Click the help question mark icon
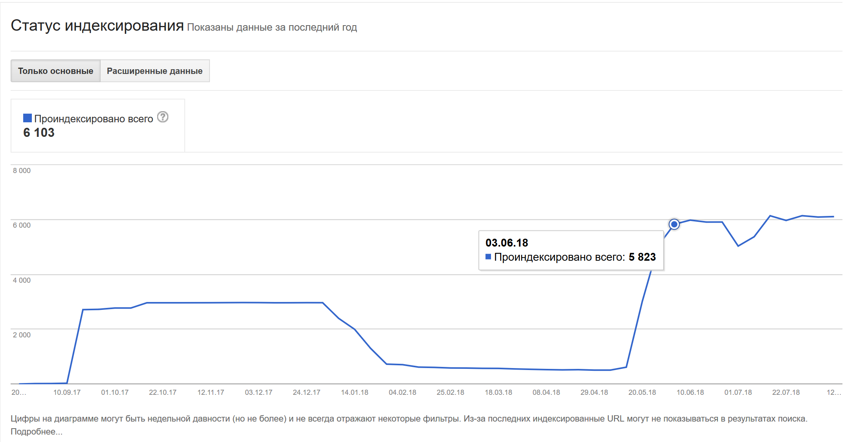This screenshot has width=868, height=442. [163, 117]
